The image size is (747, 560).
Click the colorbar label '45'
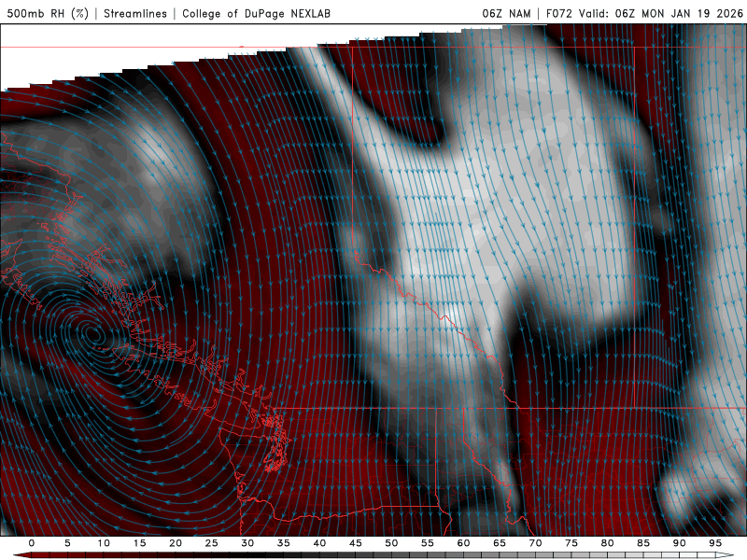point(356,543)
